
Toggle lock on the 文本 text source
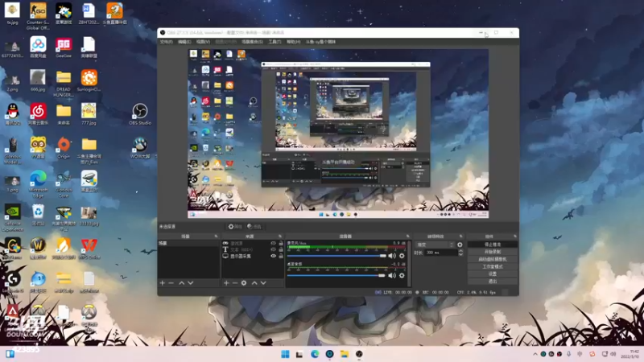(281, 249)
